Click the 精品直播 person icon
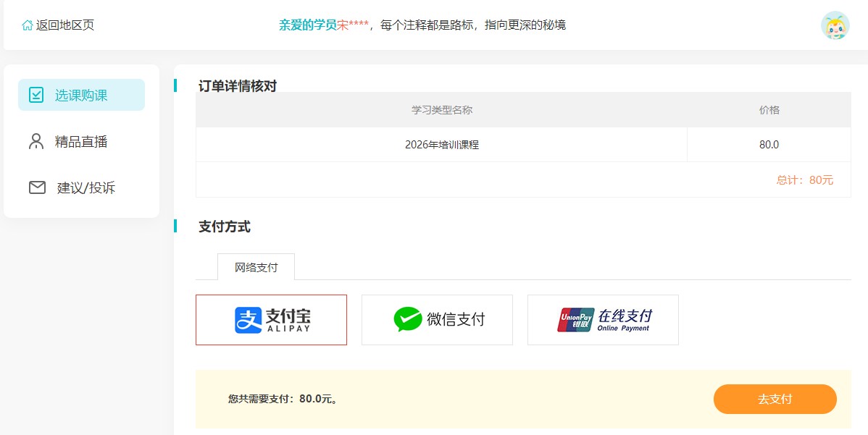 (36, 141)
